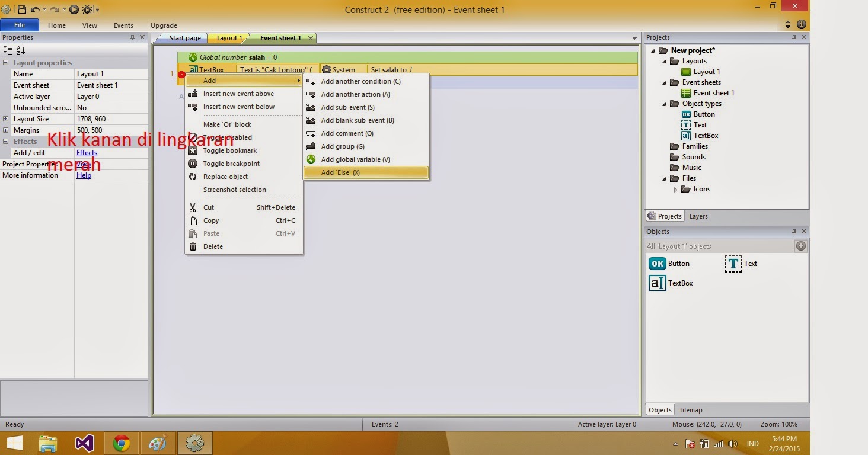Open the Construct 2 gear application icon

pyautogui.click(x=7, y=9)
